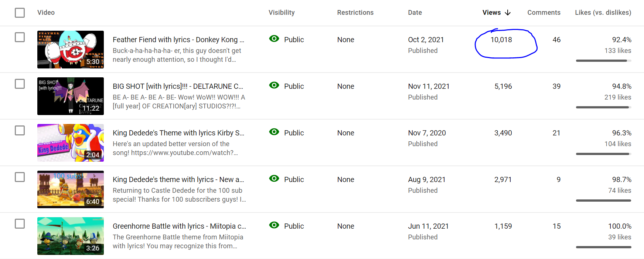644x259 pixels.
Task: Click the likes ratio bar for 100 sub special
Action: point(603,201)
